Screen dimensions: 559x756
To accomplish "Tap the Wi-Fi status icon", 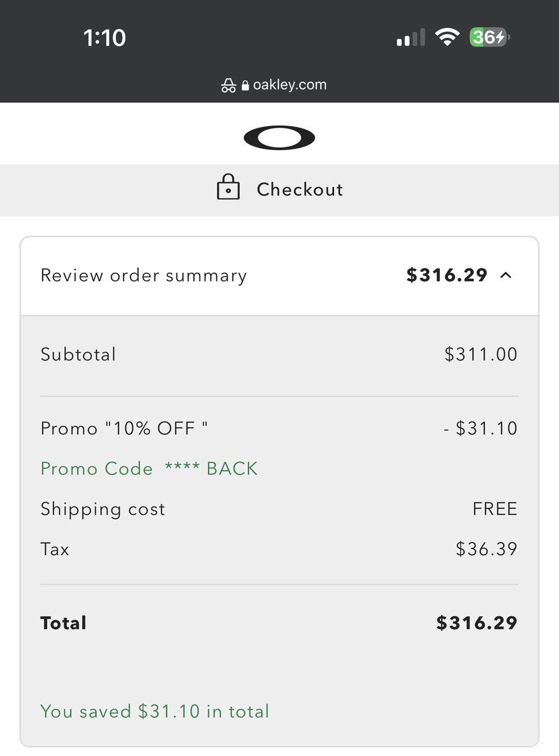I will coord(447,38).
